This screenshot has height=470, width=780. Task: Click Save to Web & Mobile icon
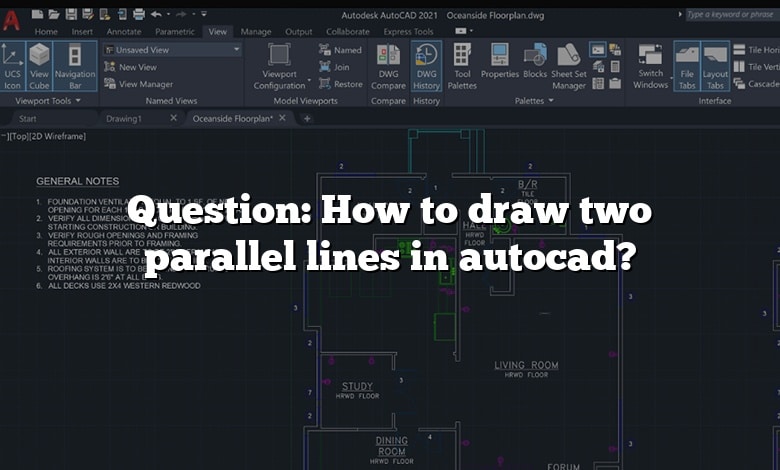(x=122, y=14)
